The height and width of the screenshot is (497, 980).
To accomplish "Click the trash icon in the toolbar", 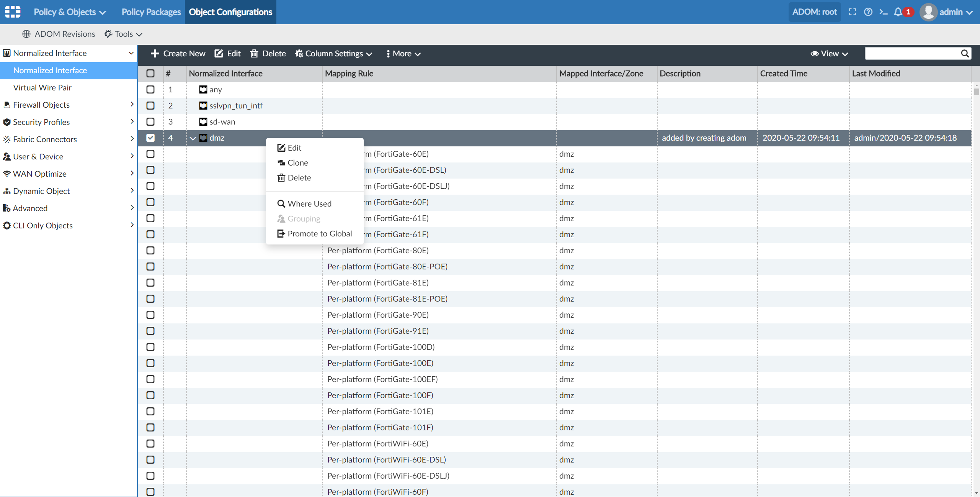I will [x=254, y=54].
